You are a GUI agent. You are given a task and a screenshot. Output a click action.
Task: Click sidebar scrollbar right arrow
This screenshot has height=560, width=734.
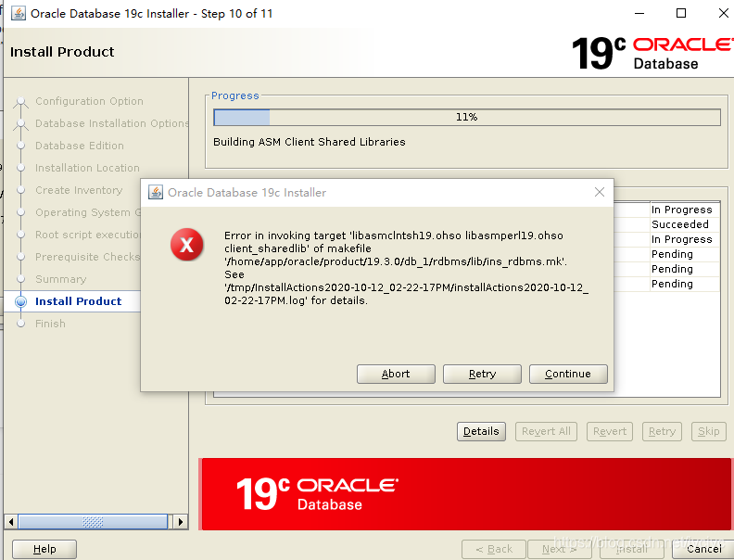(181, 522)
